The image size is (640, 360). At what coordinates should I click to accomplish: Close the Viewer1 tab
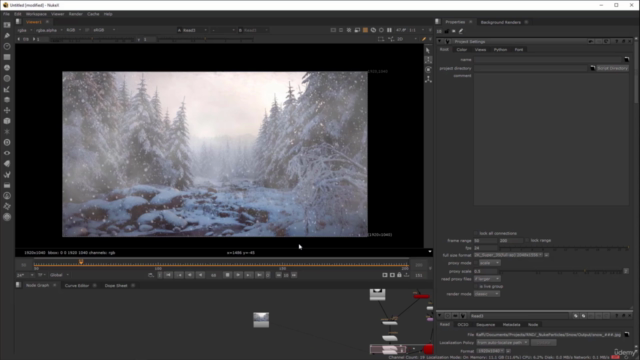pos(47,22)
